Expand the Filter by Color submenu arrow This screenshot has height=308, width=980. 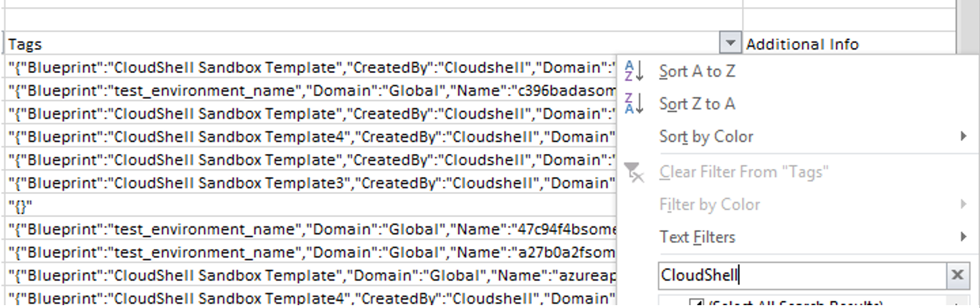point(964,204)
